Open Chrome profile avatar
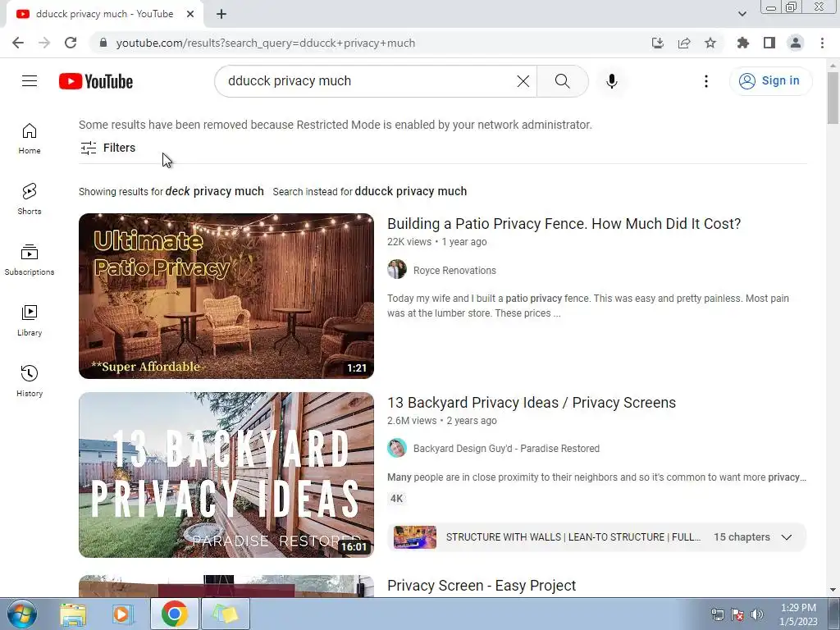 (x=796, y=43)
